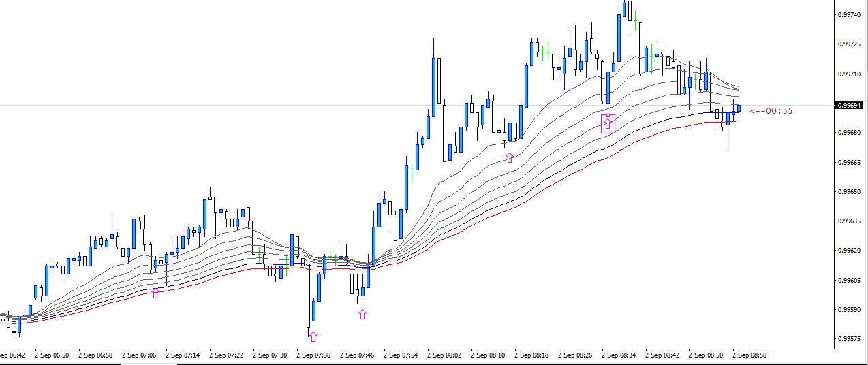The image size is (868, 365).
Task: Click time axis label 2 Sep 08:10
Action: (x=488, y=355)
